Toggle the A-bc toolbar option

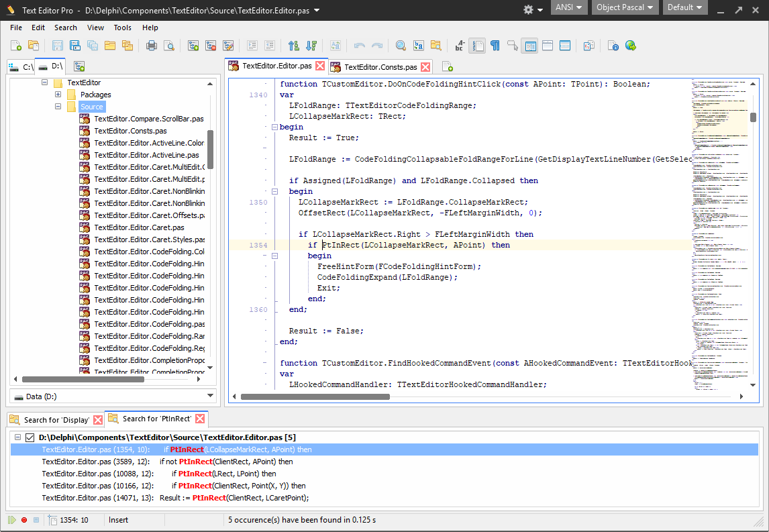[460, 46]
